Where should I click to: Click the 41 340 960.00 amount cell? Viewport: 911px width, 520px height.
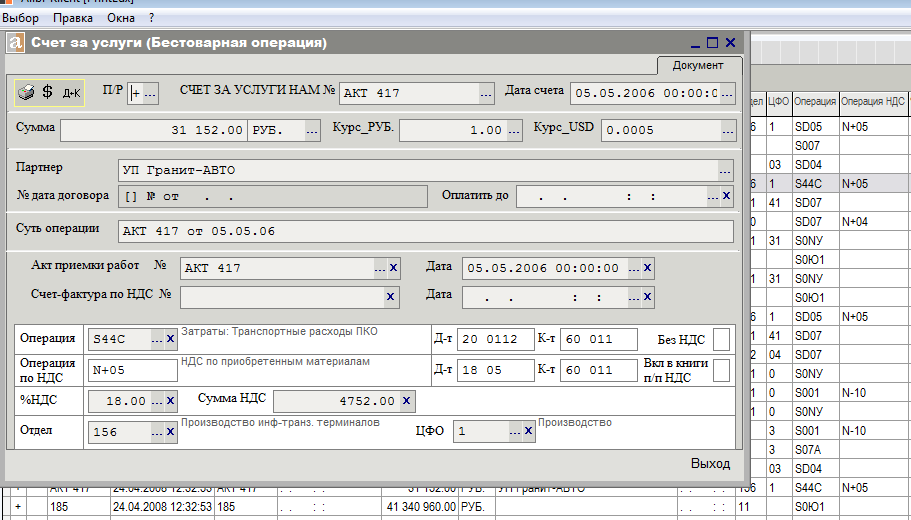419,507
